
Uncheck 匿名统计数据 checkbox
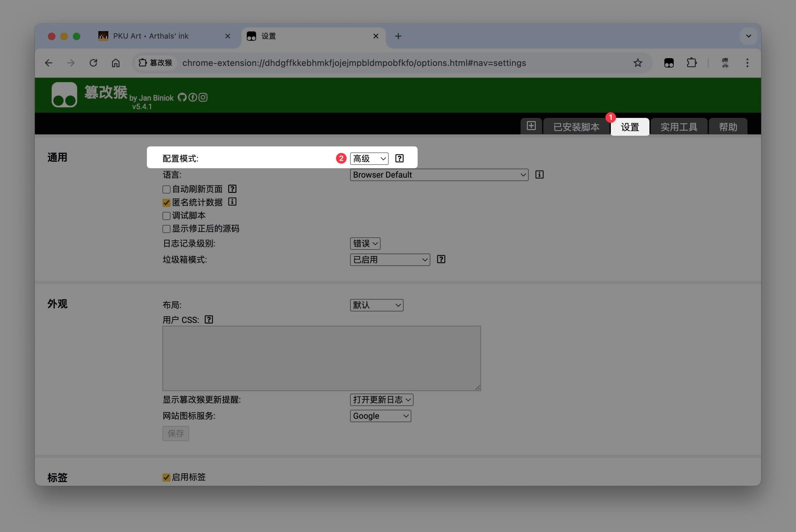[x=166, y=203]
